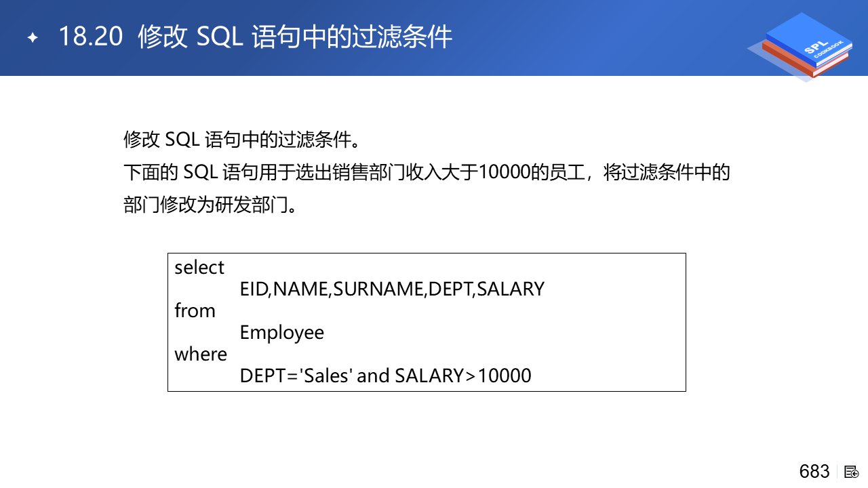868x488 pixels.
Task: Click the return-to-contents icon beside page number
Action: click(x=852, y=472)
